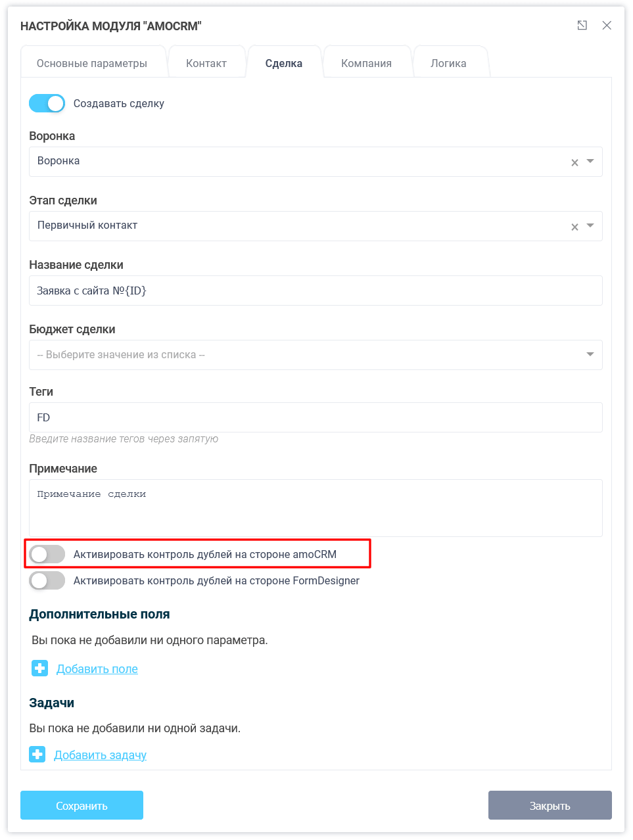The image size is (633, 840).
Task: Expand the dialog with the resize icon
Action: point(582,26)
